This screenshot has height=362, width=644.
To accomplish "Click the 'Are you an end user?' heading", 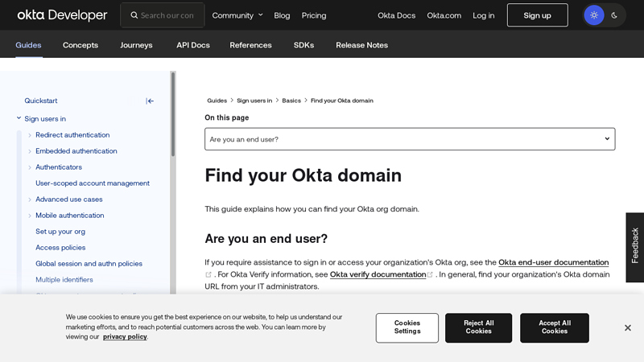I will click(x=266, y=238).
